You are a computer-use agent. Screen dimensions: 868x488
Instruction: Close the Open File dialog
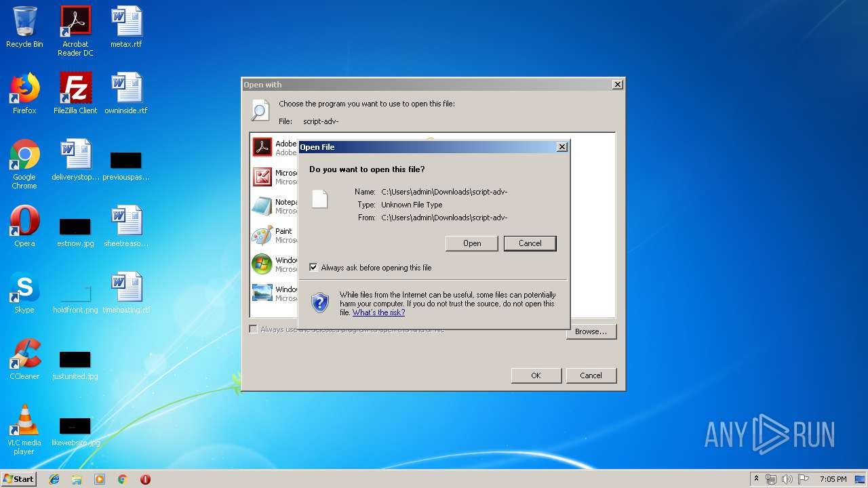(561, 147)
